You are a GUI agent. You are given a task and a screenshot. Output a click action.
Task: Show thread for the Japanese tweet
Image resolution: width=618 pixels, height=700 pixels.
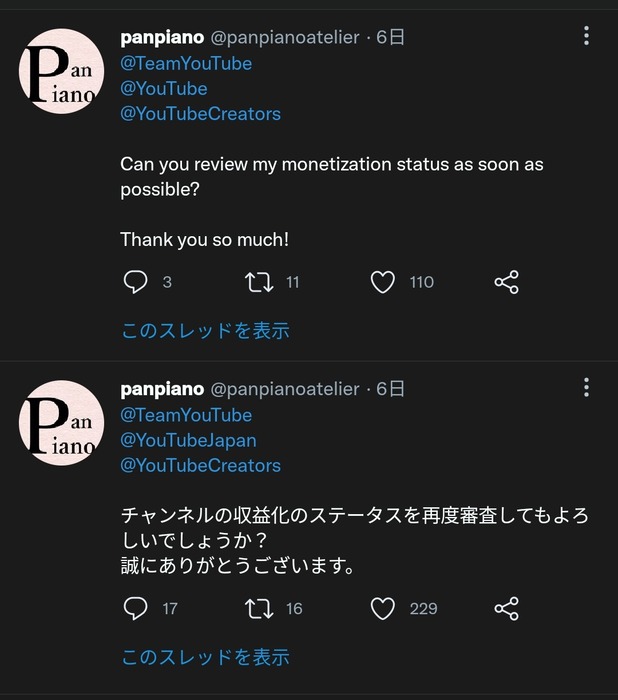point(205,657)
